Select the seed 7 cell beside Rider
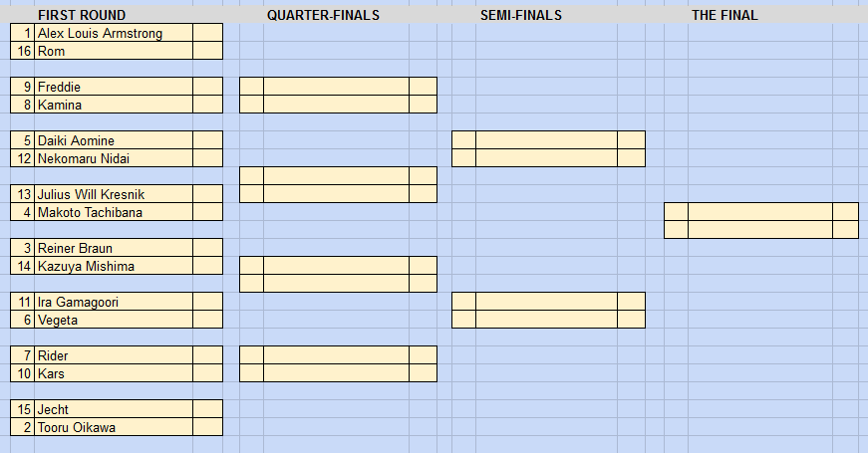868x453 pixels. 22,355
